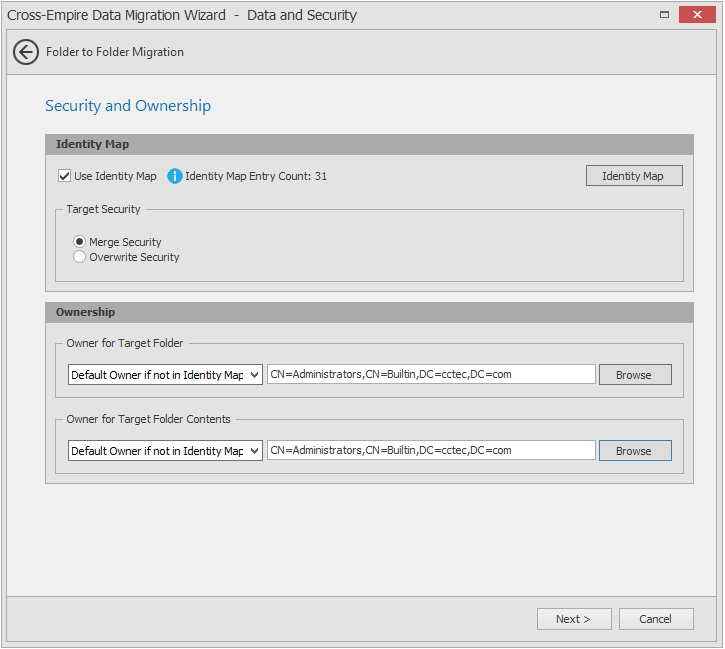Click the blue info icon beside Entry Count
725x649 pixels.
coord(174,176)
